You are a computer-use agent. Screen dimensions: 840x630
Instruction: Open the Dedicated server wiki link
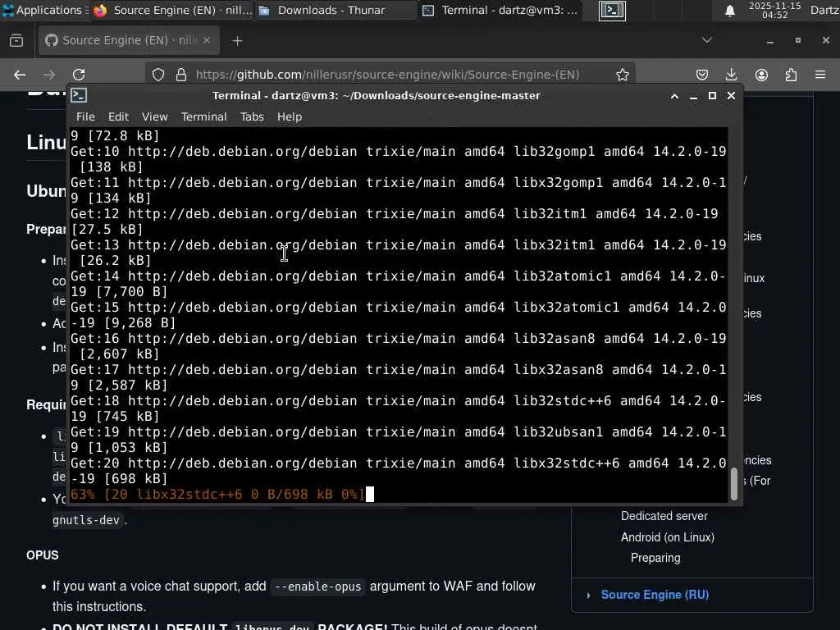(664, 516)
